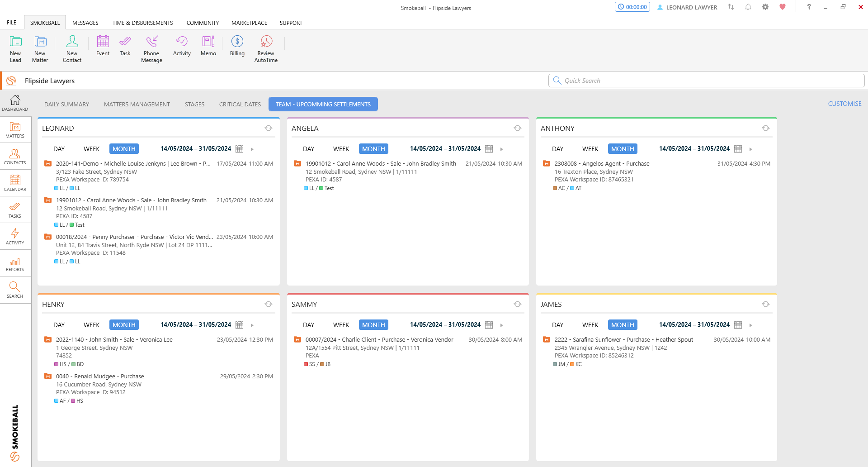This screenshot has height=467, width=868.
Task: Create a Memo from the ribbon
Action: pyautogui.click(x=208, y=46)
